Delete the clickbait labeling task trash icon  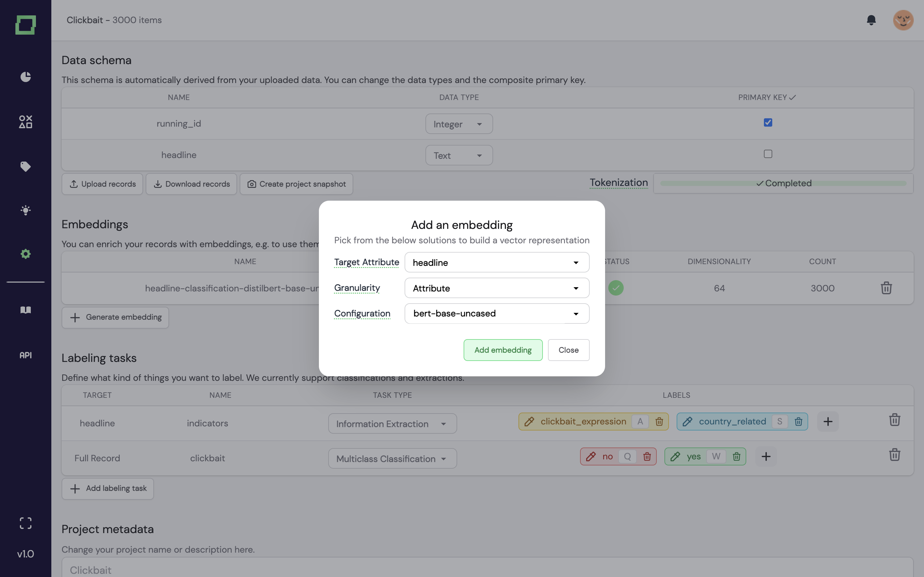click(x=894, y=455)
